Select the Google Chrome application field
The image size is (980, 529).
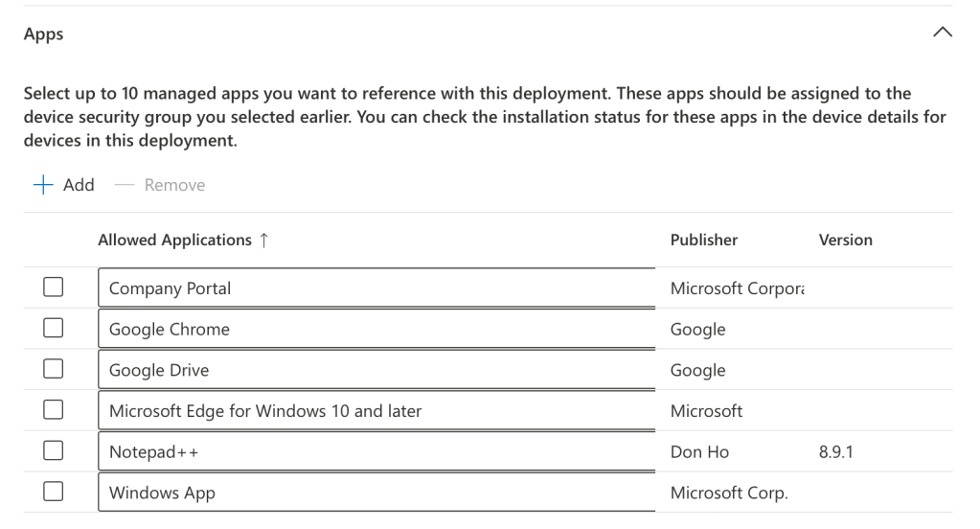tap(370, 330)
